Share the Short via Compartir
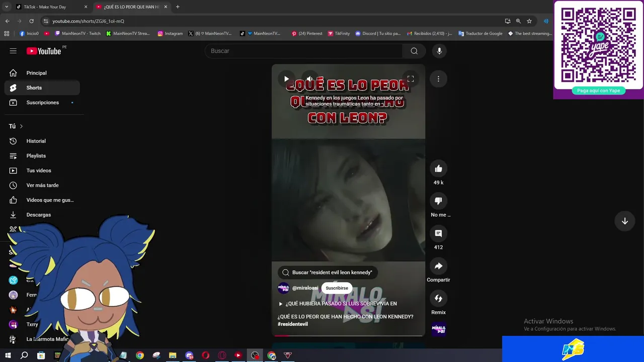The height and width of the screenshot is (362, 644). [x=438, y=266]
